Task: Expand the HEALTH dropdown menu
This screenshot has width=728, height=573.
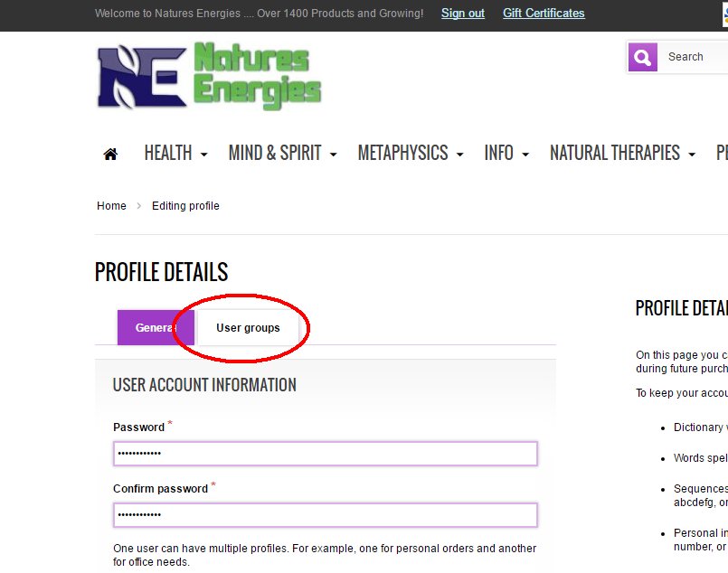Action: tap(175, 154)
